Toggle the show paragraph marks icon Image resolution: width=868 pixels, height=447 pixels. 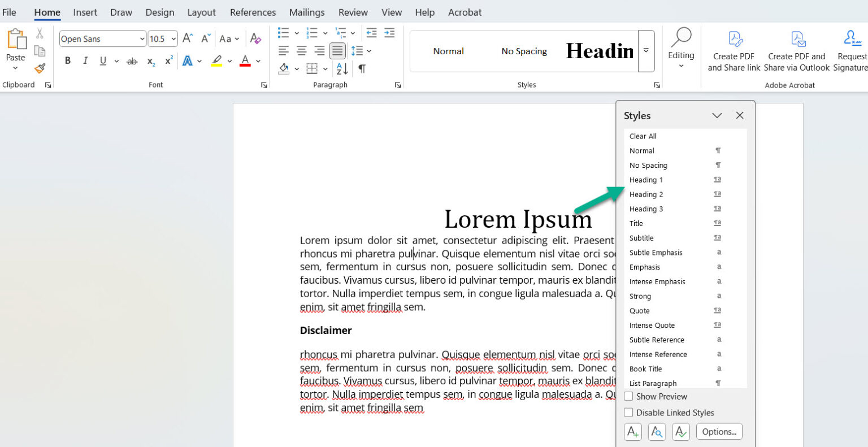[361, 68]
